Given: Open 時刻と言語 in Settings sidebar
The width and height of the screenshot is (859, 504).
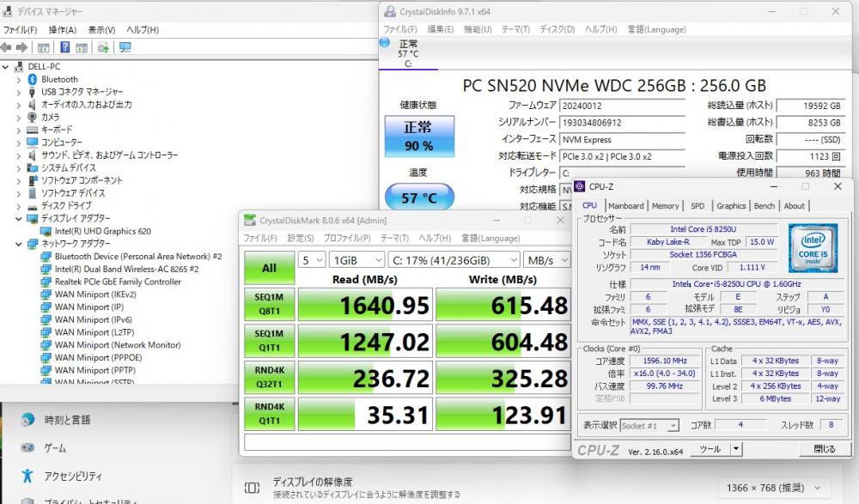Looking at the screenshot, I should [67, 420].
